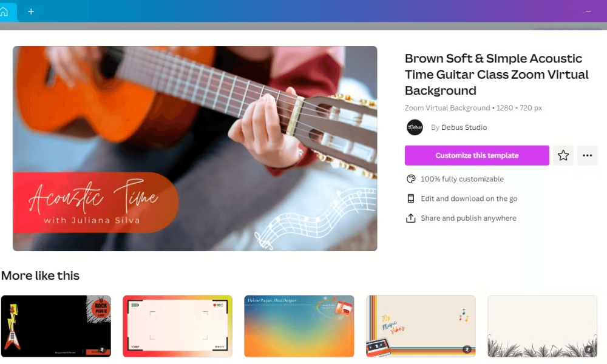Star this template as a favorite
607x364 pixels.
tap(563, 155)
